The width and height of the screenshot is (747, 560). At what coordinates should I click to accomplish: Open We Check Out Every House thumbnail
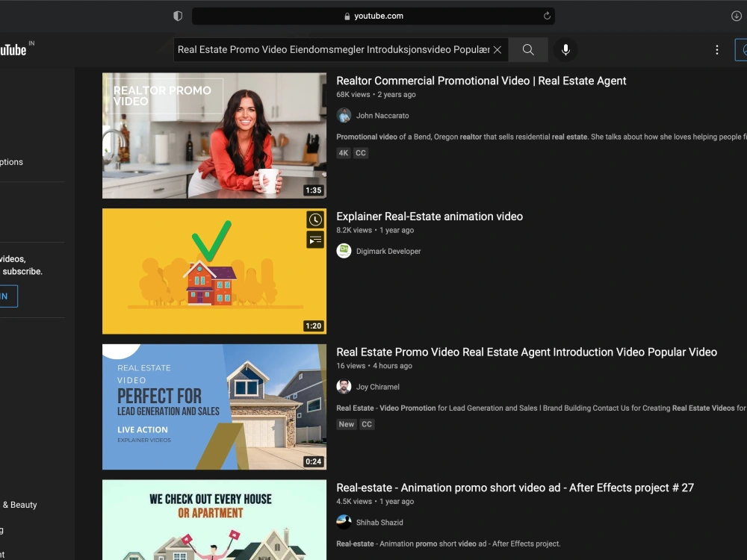click(x=214, y=520)
